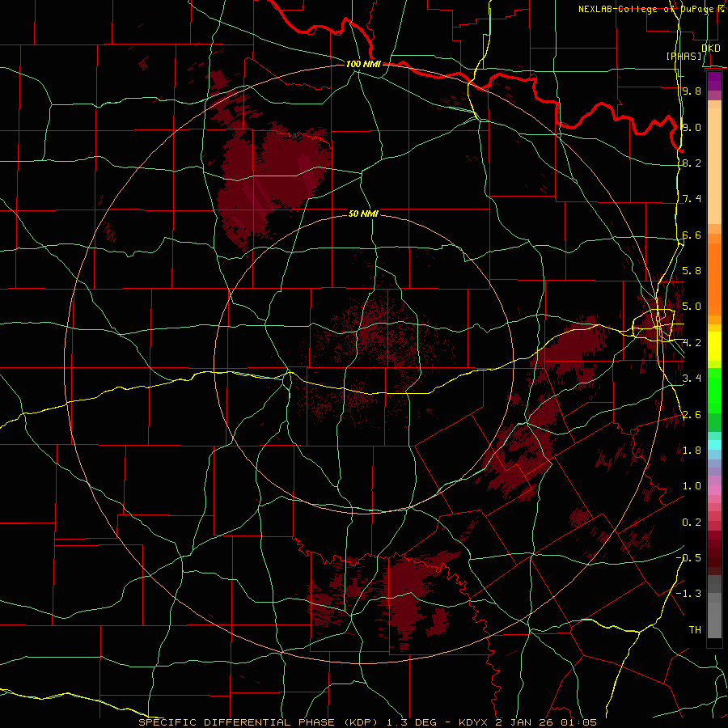This screenshot has width=728, height=728.
Task: Click the -0.5 value on the scale
Action: point(688,557)
